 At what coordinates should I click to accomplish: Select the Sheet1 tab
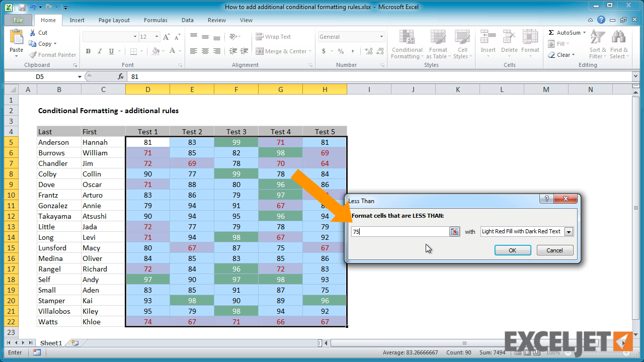(x=51, y=343)
